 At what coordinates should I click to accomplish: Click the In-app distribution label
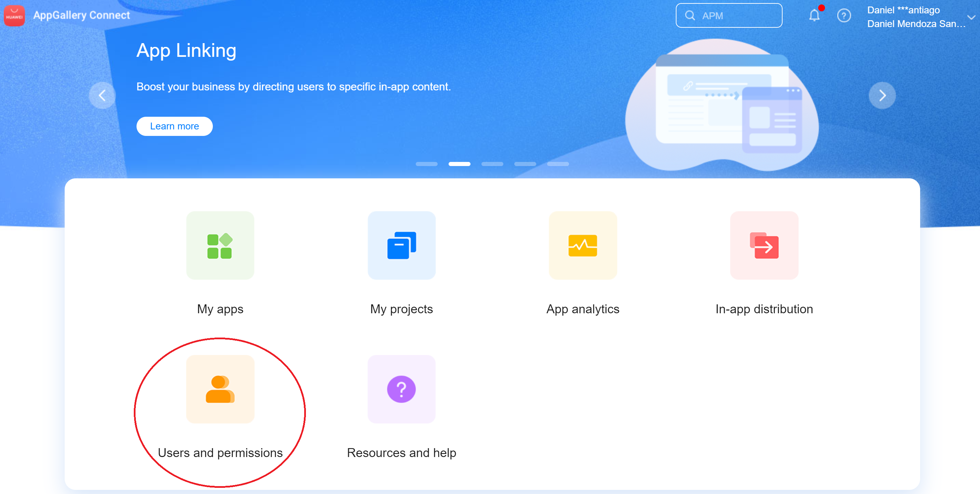[x=764, y=309]
